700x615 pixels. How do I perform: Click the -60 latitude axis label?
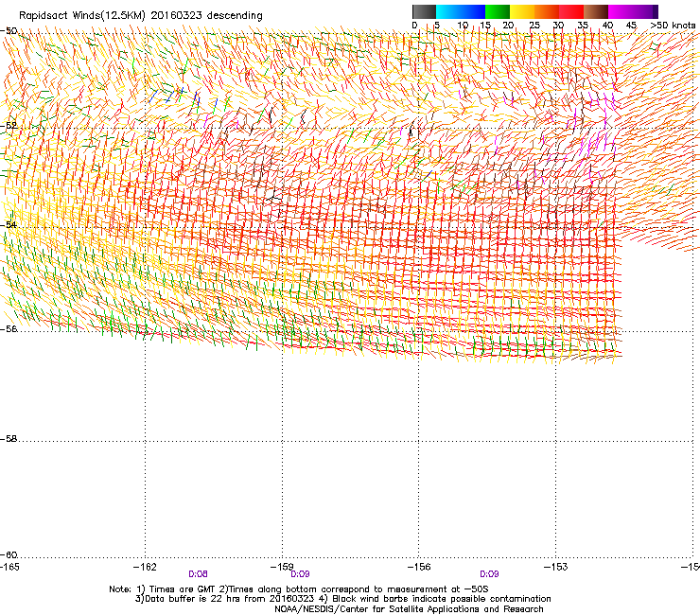[9, 554]
